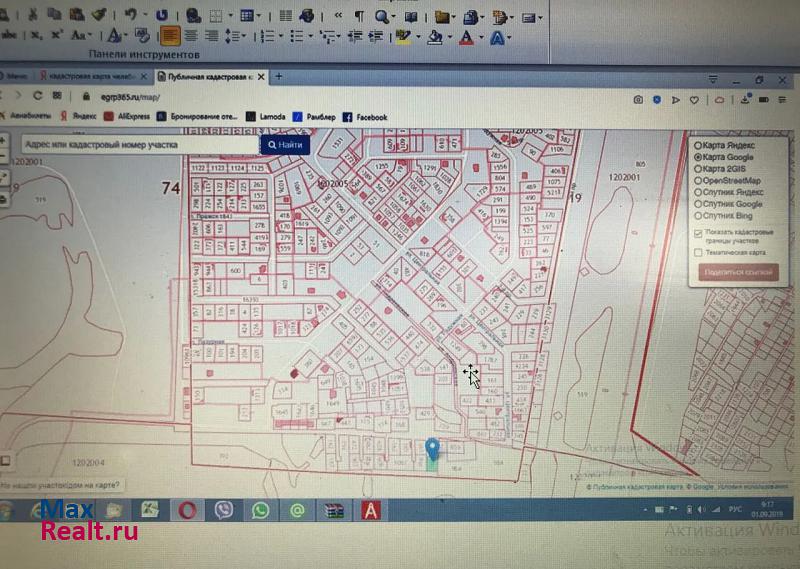Image resolution: width=800 pixels, height=569 pixels.
Task: Click the Word undo arrow icon
Action: (130, 16)
